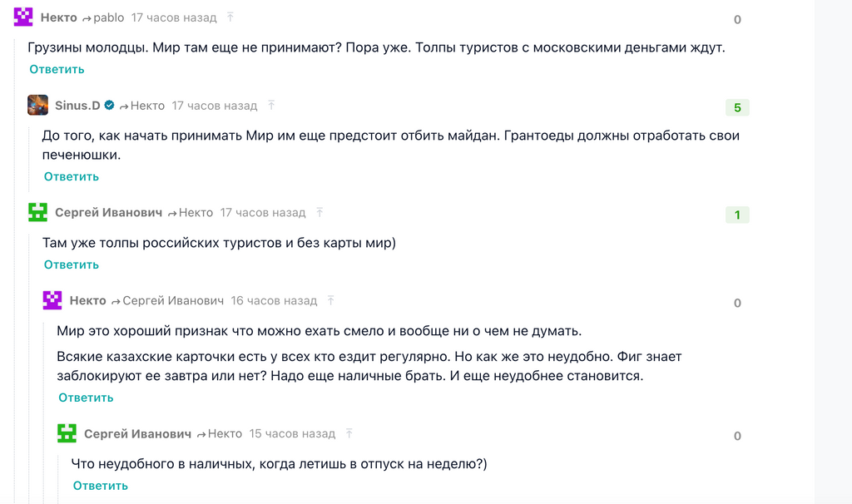852x504 pixels.
Task: Click Sinus.D's profile avatar
Action: coord(37,105)
